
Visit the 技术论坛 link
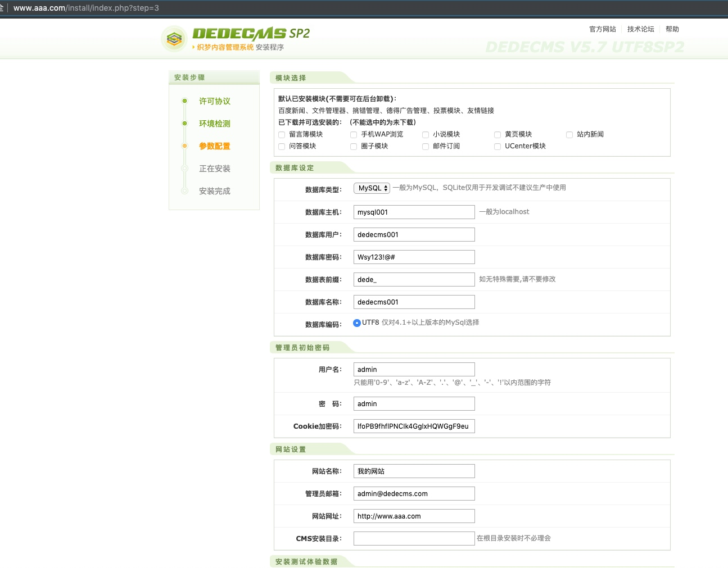tap(641, 29)
